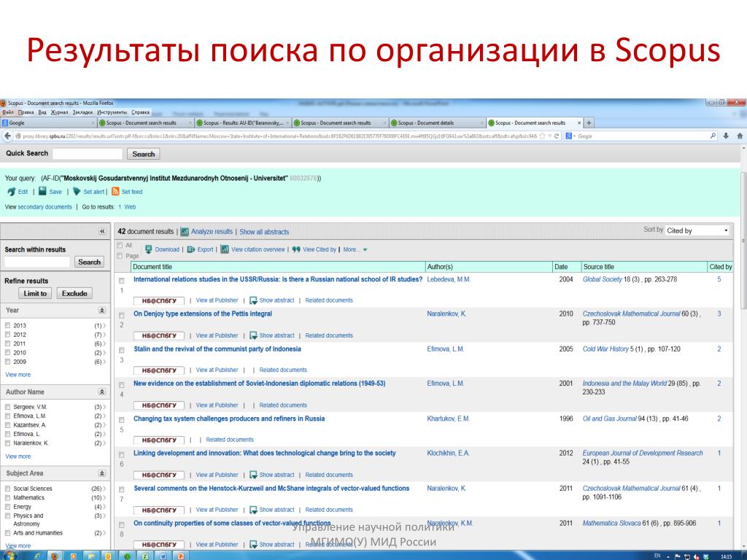Screen dimensions: 747x560
Task: Click the Set alert bell icon
Action: point(77,192)
